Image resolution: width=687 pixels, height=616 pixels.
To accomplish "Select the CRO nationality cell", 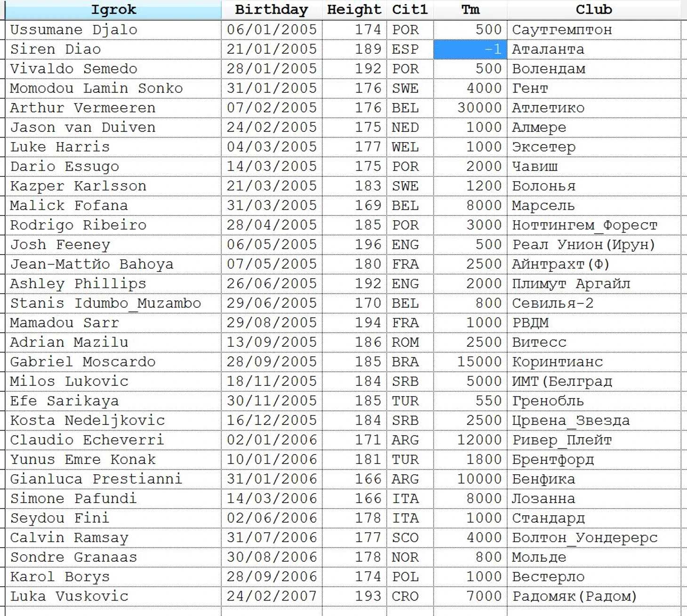I will (410, 596).
